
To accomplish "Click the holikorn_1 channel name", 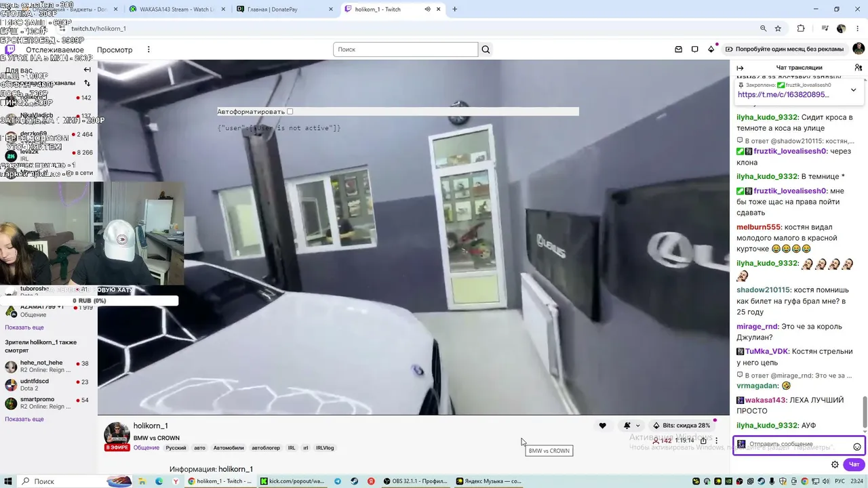I will 151,426.
